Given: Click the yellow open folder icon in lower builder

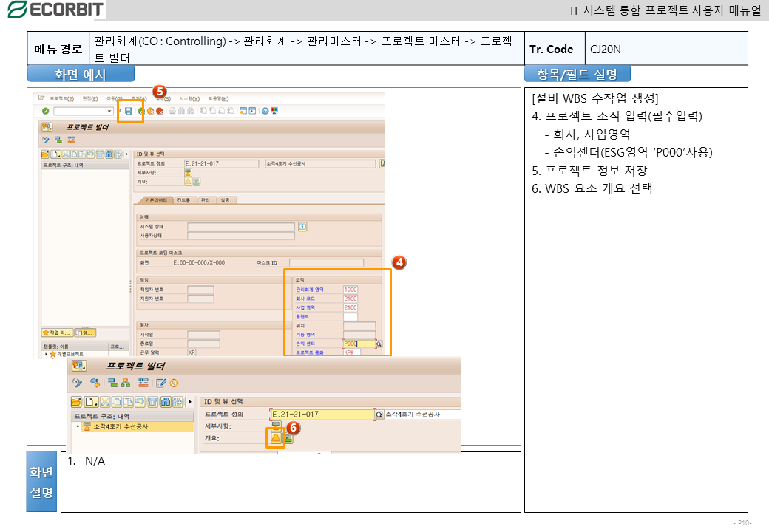Looking at the screenshot, I should click(x=75, y=402).
